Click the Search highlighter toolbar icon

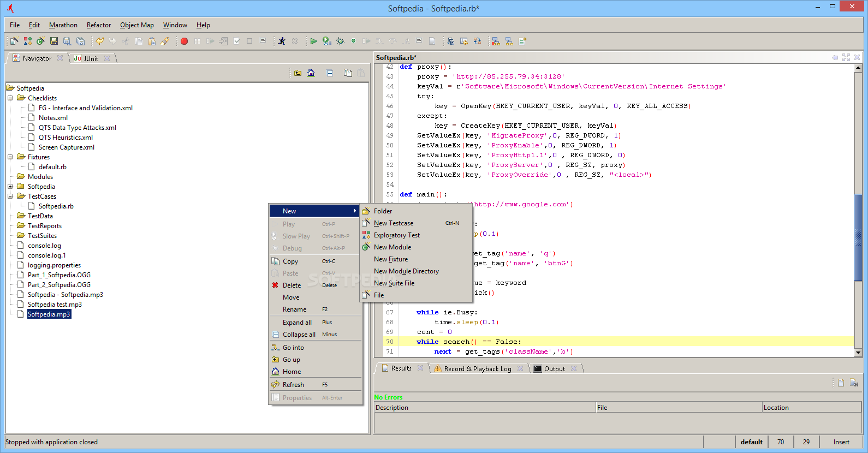(165, 41)
